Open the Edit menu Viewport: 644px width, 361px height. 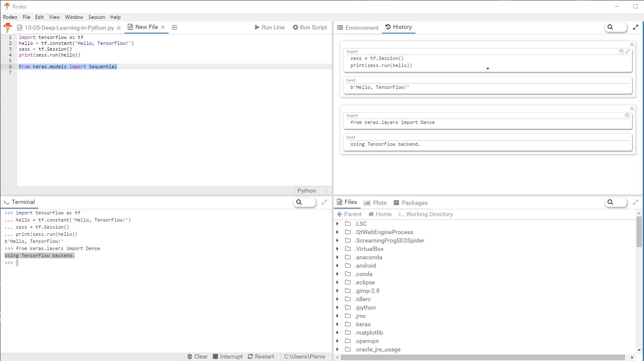pos(39,17)
